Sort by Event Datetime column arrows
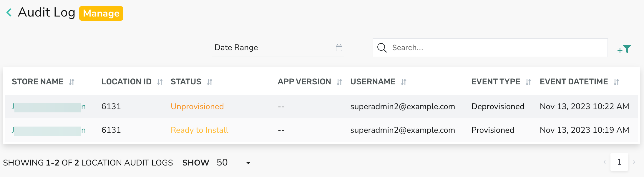644x177 pixels. [x=616, y=82]
